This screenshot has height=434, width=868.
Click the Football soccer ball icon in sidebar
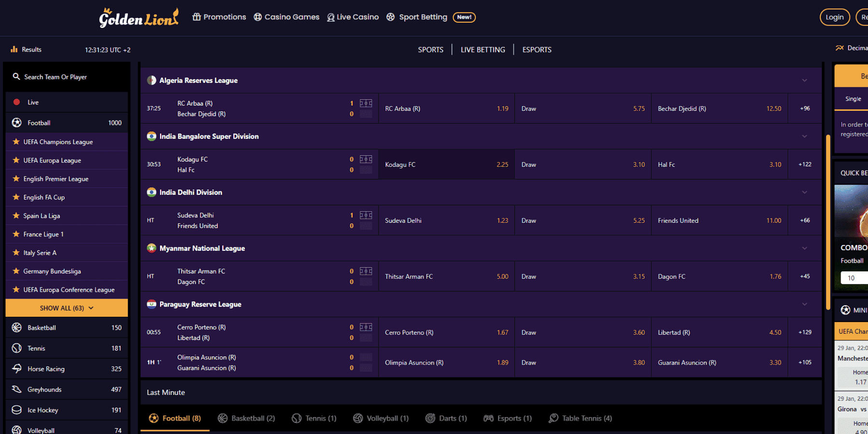point(17,123)
